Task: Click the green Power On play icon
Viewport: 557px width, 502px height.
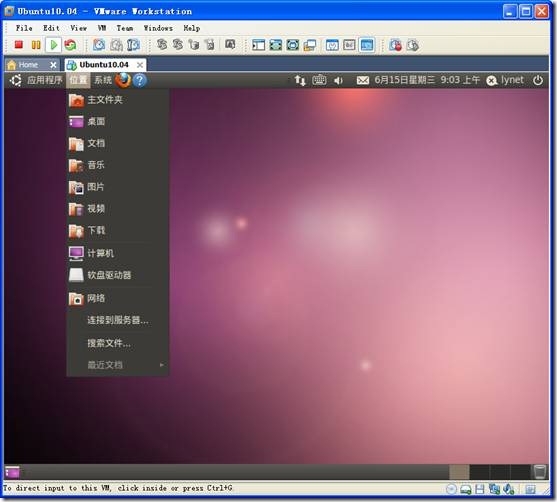Action: click(54, 45)
